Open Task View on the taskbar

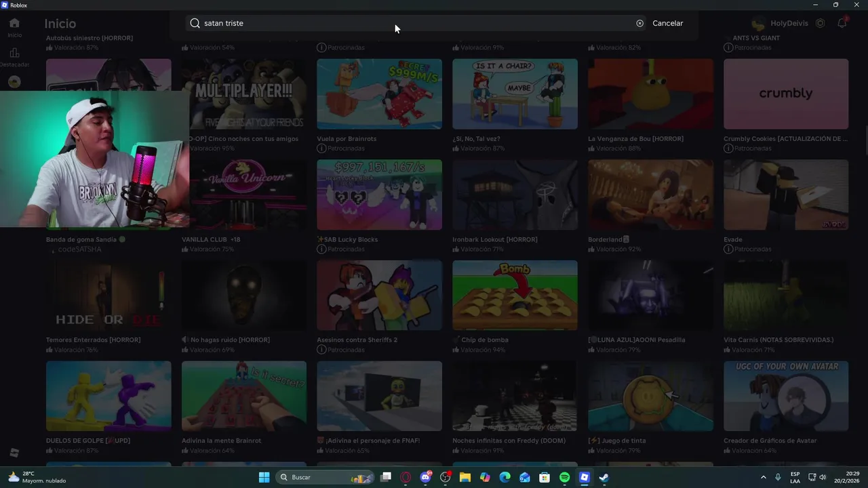pos(386,477)
